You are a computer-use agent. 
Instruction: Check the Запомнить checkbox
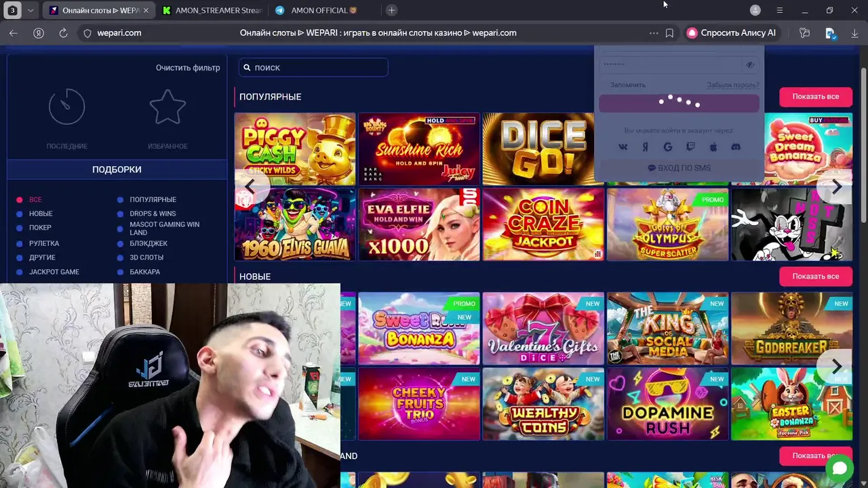(604, 85)
